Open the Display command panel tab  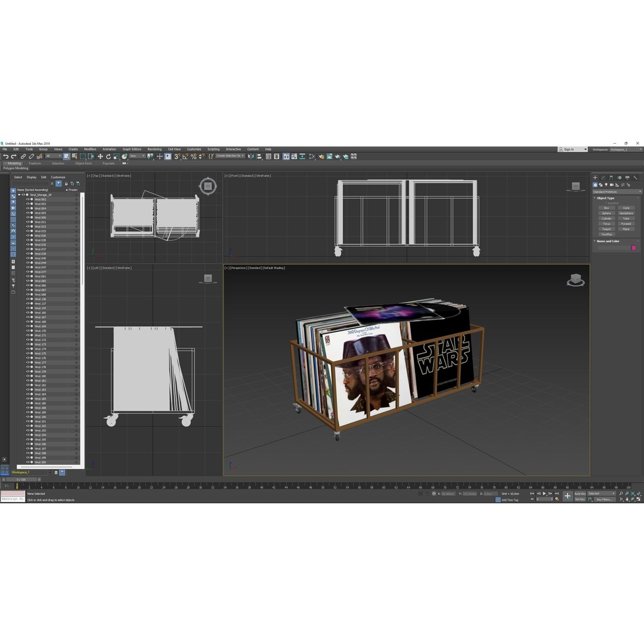coord(627,178)
